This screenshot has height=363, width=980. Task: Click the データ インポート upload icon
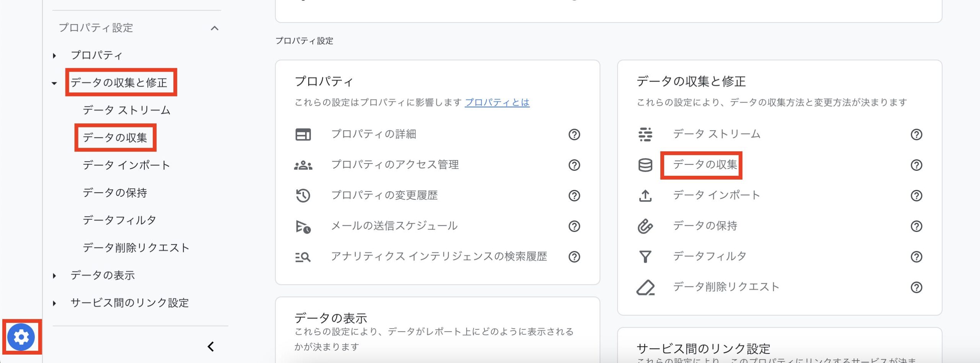click(x=645, y=196)
